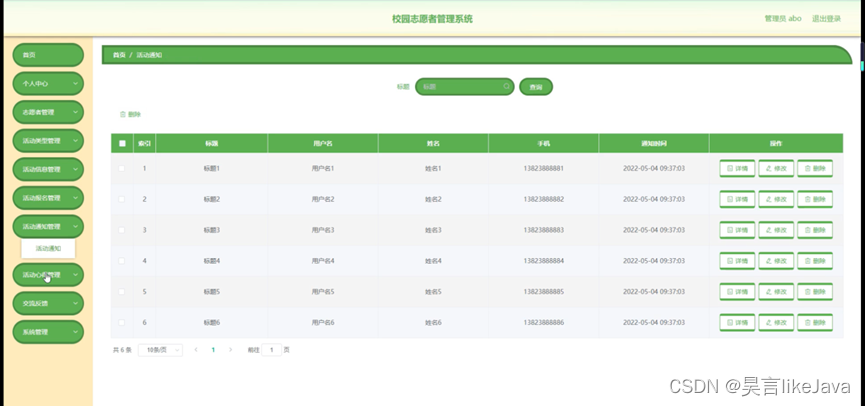Screen dimensions: 865x406
Task: Click 用户名2 cell
Action: 323,199
